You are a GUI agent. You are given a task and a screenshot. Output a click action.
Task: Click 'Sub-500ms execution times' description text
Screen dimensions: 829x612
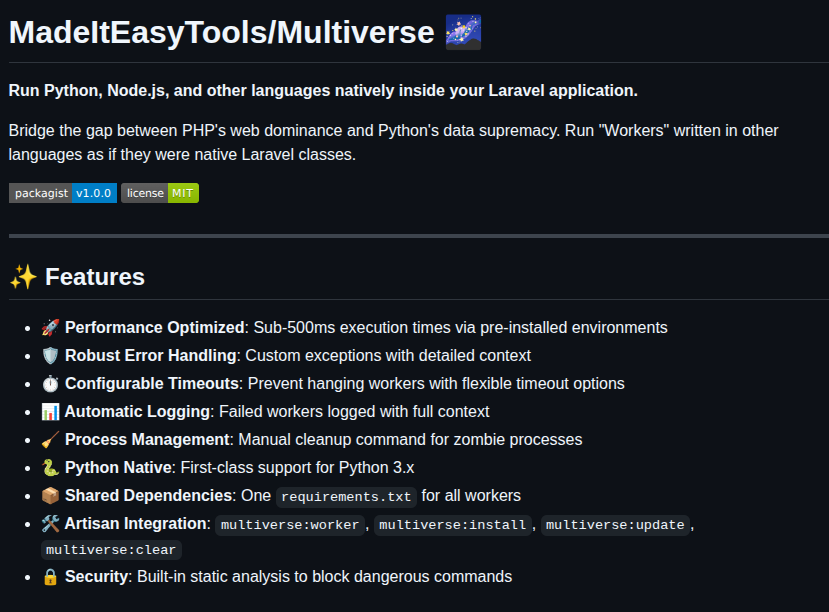460,328
